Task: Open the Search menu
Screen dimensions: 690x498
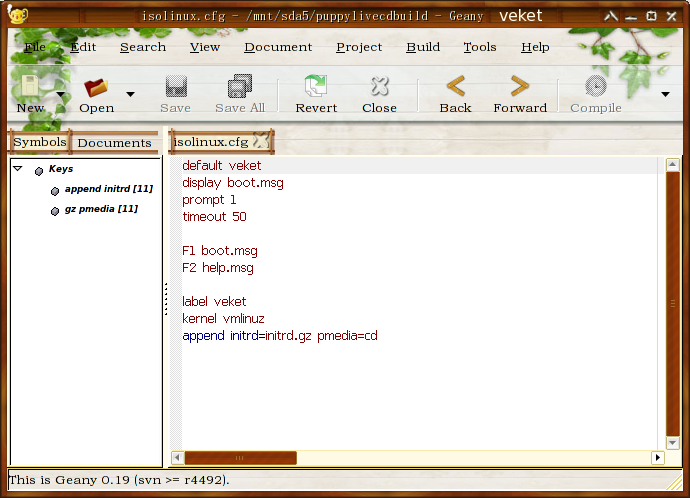Action: [143, 47]
